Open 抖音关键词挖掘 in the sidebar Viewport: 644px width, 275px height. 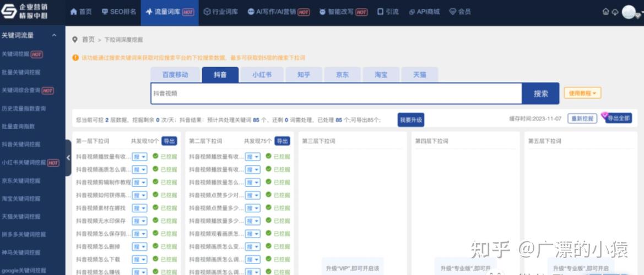[21, 144]
